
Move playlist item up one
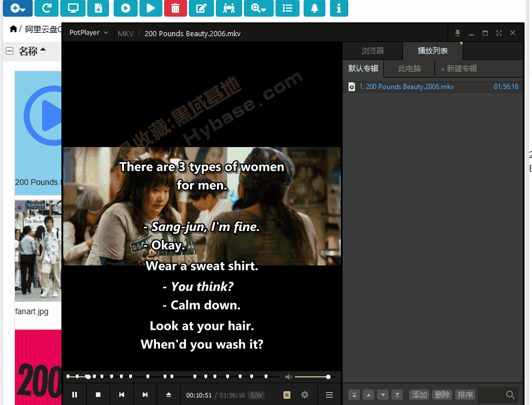coord(368,395)
